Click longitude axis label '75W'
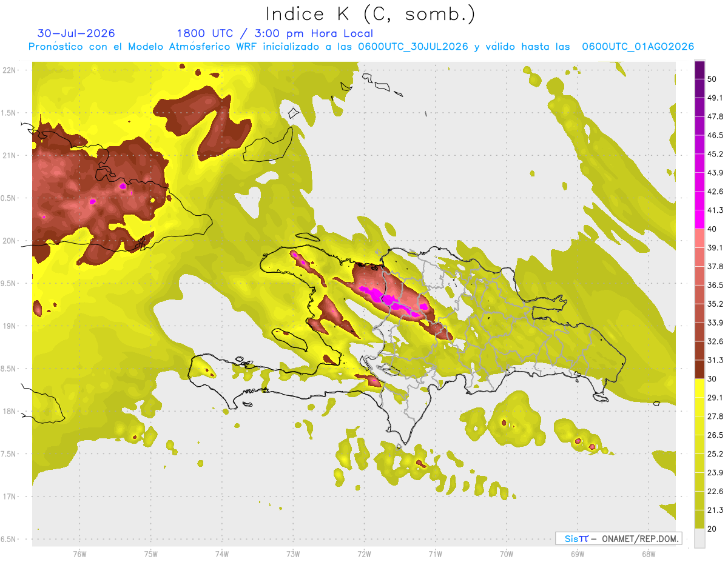The width and height of the screenshot is (728, 562). [x=151, y=555]
